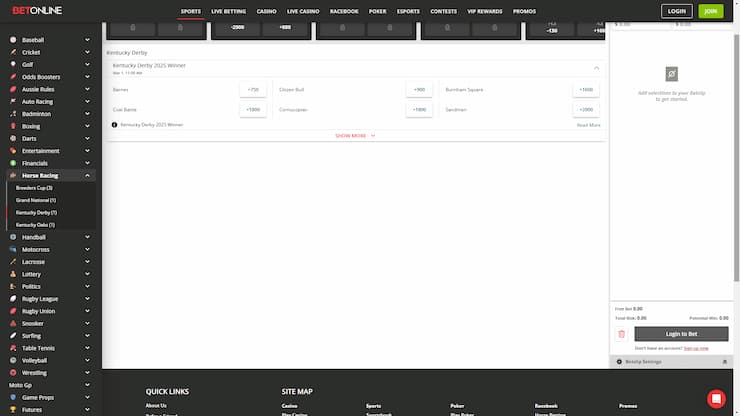This screenshot has height=416, width=740.
Task: Click the Financials icon
Action: 13,163
